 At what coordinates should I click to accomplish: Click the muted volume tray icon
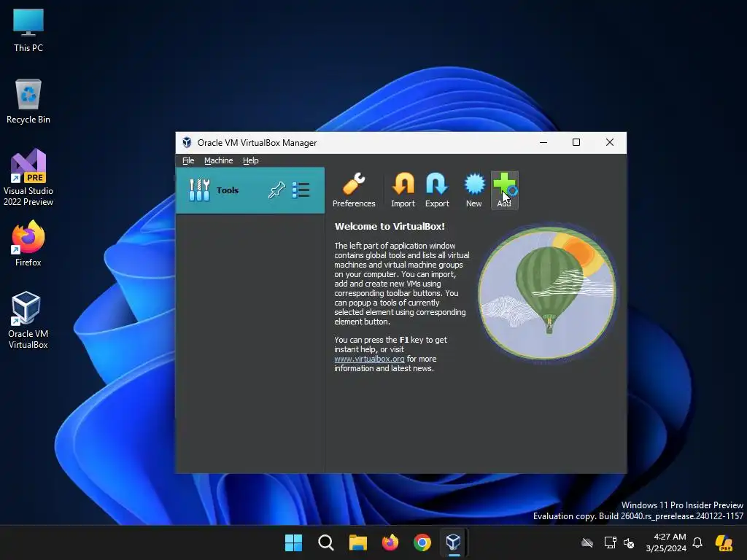[x=630, y=542]
